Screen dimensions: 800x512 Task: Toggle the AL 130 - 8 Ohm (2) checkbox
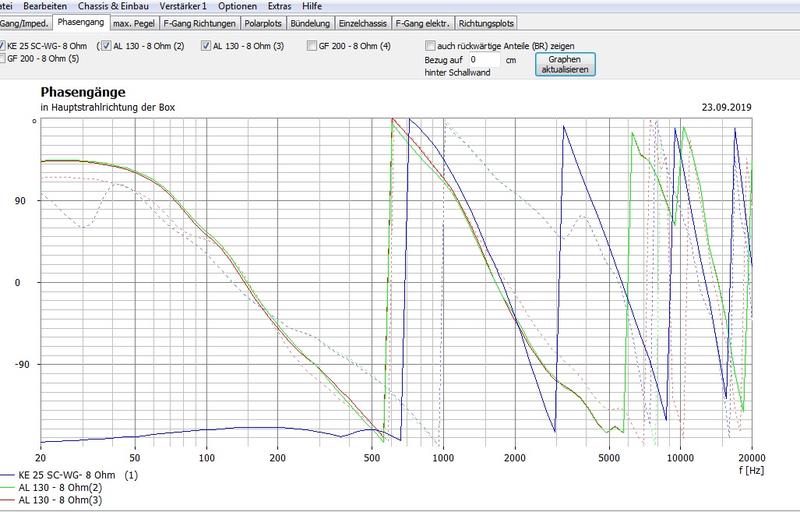(x=107, y=46)
